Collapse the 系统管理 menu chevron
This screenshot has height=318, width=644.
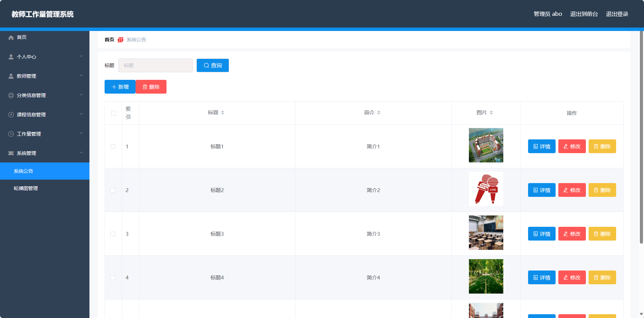click(81, 152)
